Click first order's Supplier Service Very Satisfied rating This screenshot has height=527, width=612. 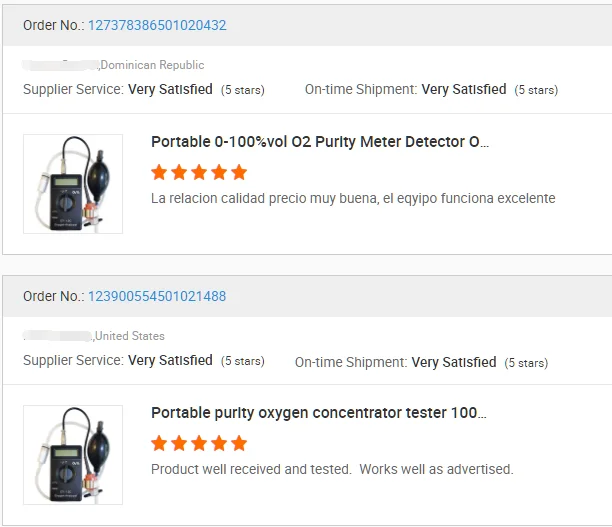pyautogui.click(x=170, y=89)
